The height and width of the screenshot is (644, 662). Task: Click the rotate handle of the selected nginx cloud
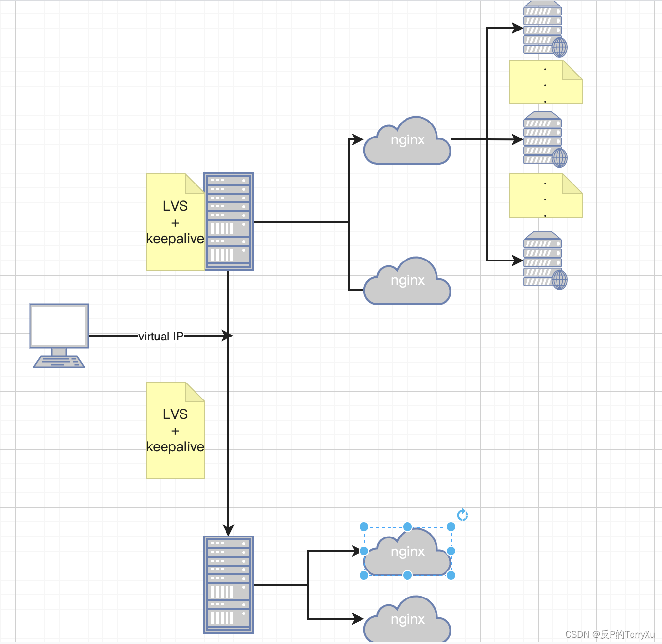coord(463,515)
